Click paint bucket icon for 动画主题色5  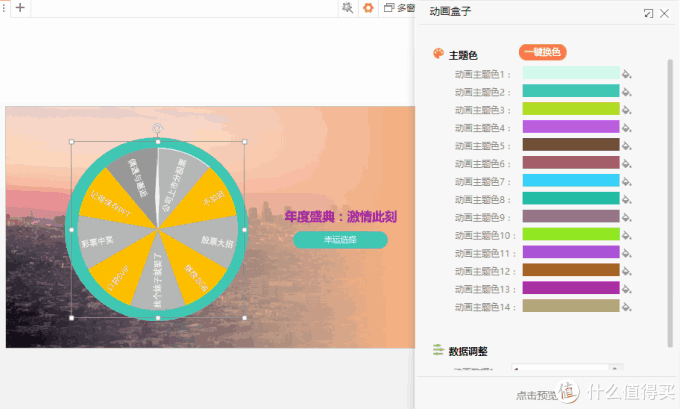[x=627, y=146]
